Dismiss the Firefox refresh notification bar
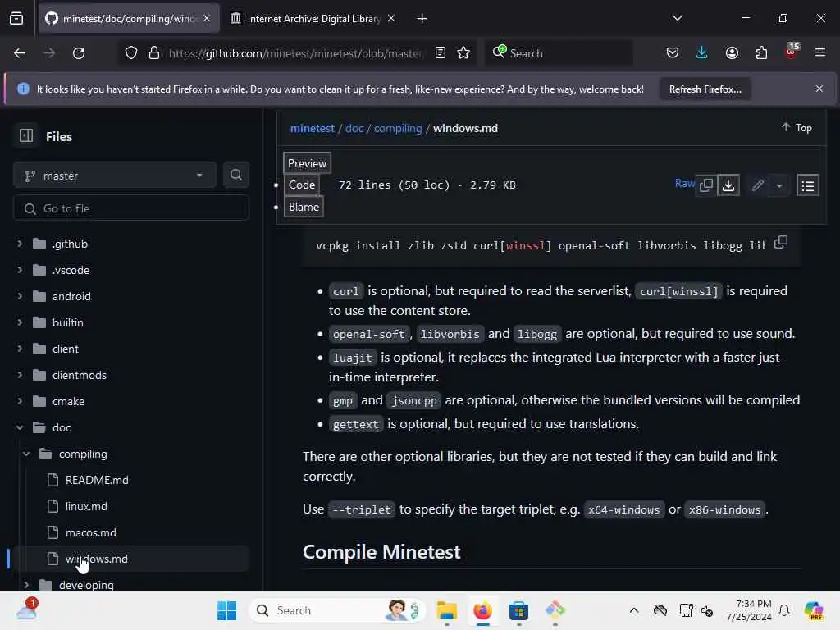Image resolution: width=840 pixels, height=630 pixels. pyautogui.click(x=819, y=89)
